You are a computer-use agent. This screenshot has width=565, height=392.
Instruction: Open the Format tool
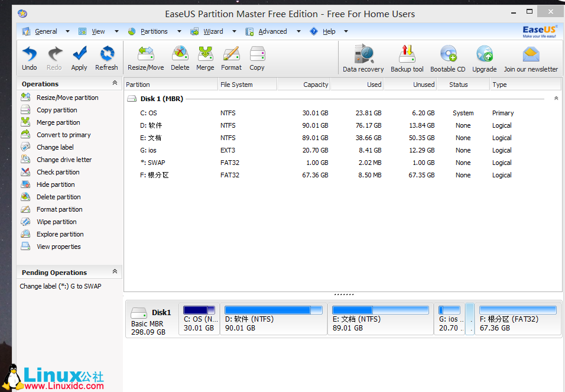coord(231,57)
